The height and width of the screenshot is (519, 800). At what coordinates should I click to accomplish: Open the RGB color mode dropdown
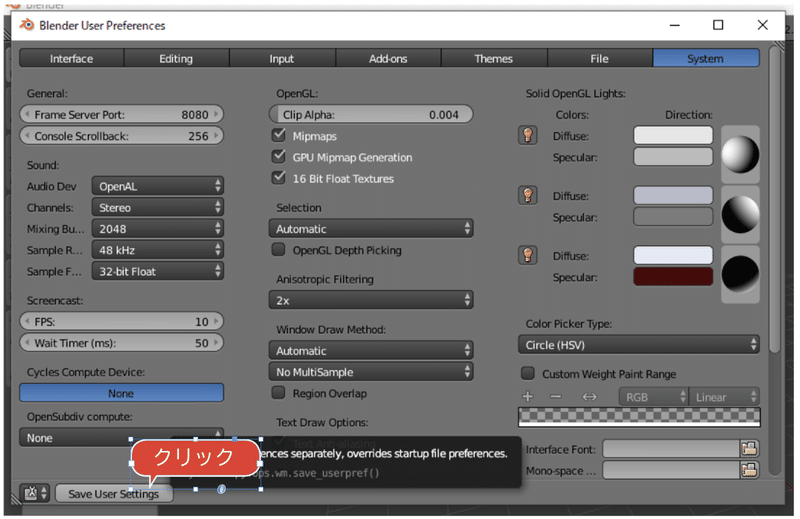(x=654, y=397)
